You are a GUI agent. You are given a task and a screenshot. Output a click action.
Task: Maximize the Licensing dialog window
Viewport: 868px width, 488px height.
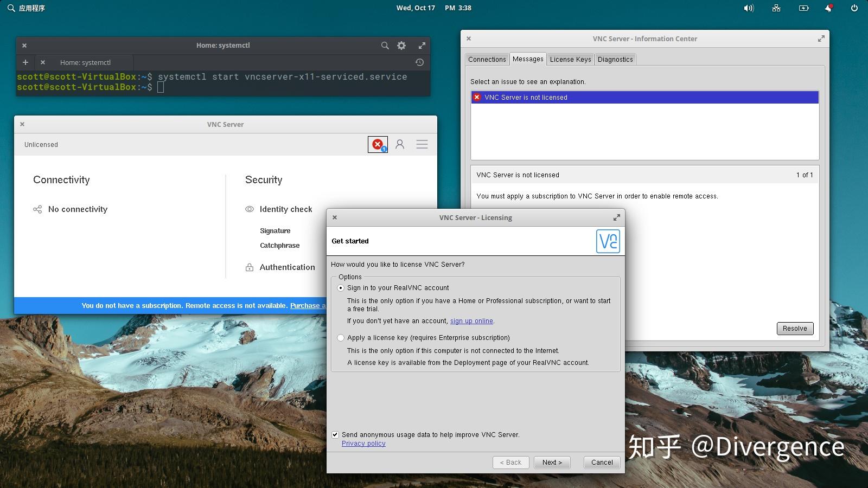(616, 218)
